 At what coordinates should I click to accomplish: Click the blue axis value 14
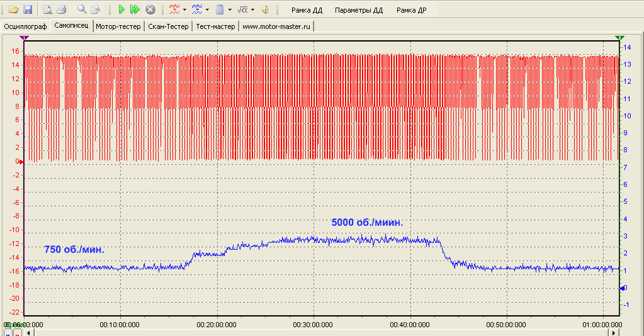coord(627,47)
